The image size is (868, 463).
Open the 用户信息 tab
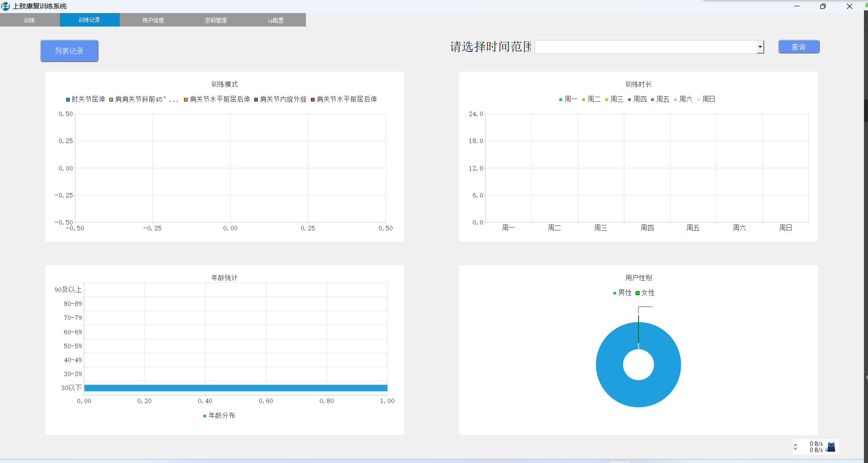153,20
